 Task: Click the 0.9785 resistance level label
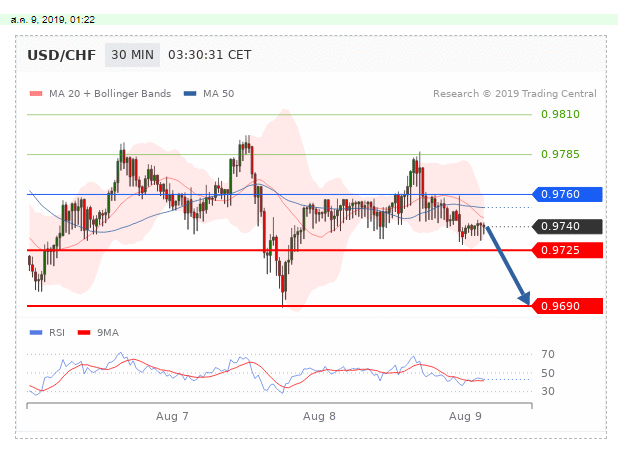(x=560, y=154)
